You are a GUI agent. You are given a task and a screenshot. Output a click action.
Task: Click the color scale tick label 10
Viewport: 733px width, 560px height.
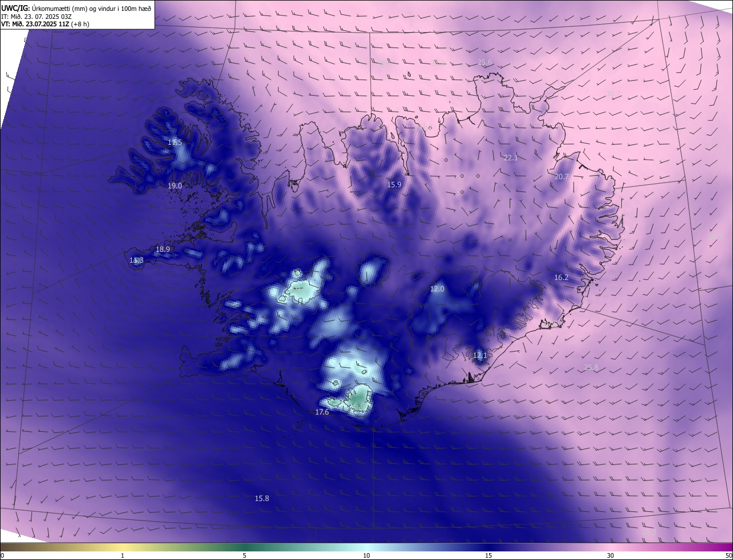(366, 555)
